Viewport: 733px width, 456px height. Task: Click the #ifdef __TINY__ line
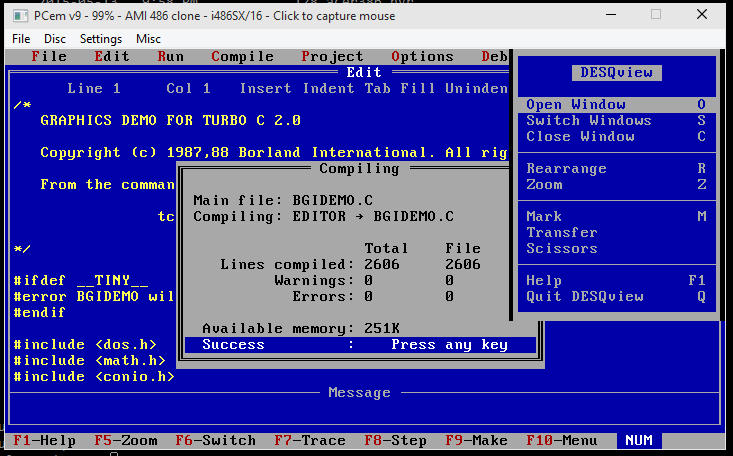pos(80,281)
